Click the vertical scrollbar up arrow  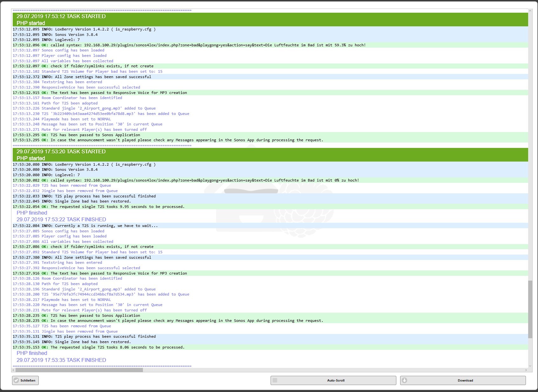[x=530, y=11]
